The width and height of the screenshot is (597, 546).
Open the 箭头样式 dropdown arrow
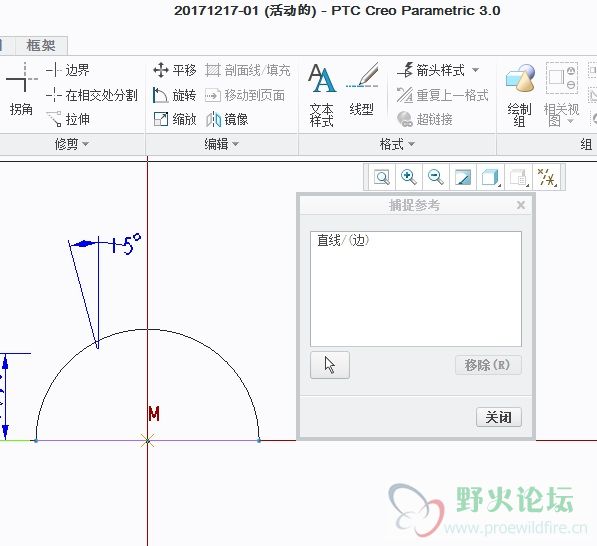point(476,70)
